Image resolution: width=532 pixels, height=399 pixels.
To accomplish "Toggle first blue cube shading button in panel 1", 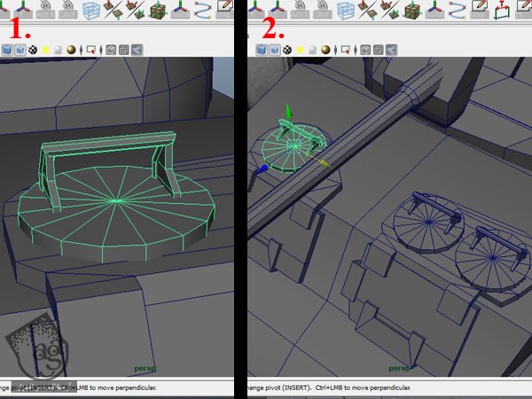I will tap(7, 50).
